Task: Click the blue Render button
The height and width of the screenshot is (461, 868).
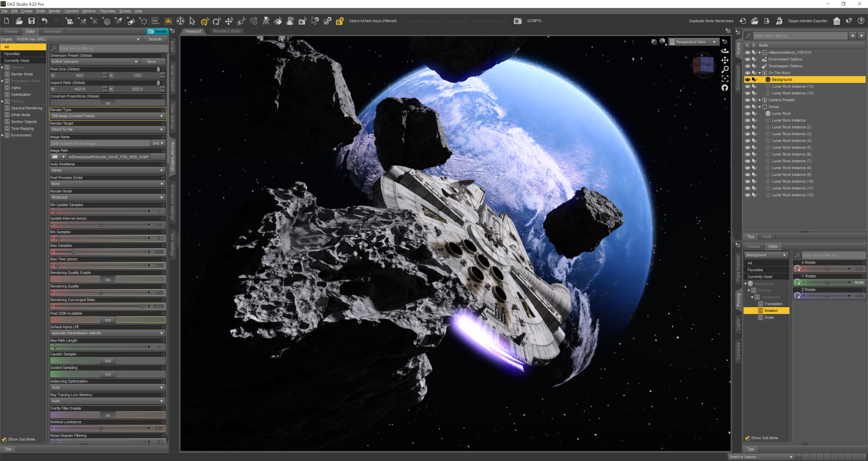Action: click(x=157, y=31)
